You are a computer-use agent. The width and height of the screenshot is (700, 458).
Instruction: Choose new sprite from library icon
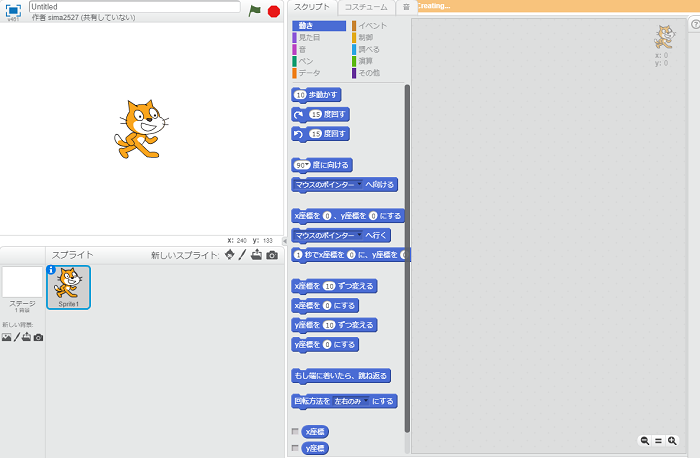pos(229,255)
